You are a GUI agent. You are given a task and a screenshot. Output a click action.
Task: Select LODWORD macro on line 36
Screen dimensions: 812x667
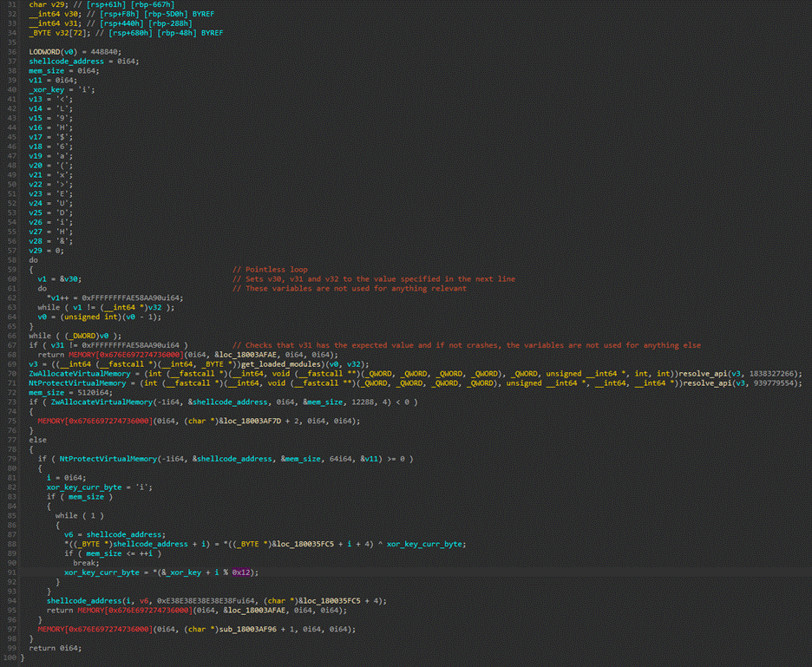tap(44, 52)
